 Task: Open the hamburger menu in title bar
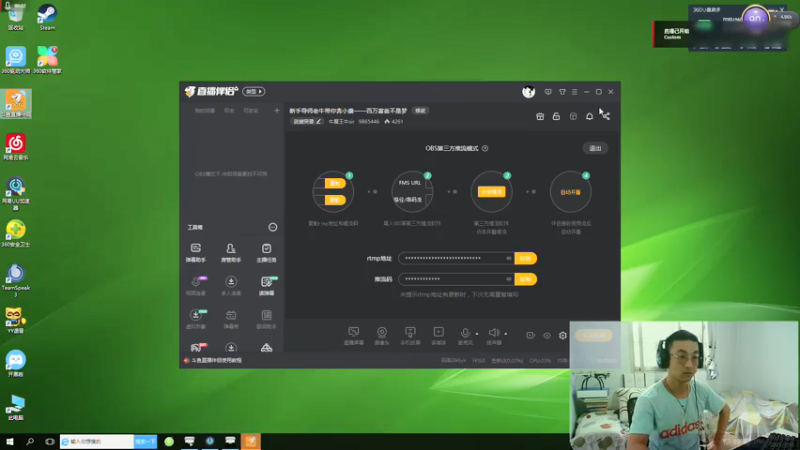tap(574, 92)
